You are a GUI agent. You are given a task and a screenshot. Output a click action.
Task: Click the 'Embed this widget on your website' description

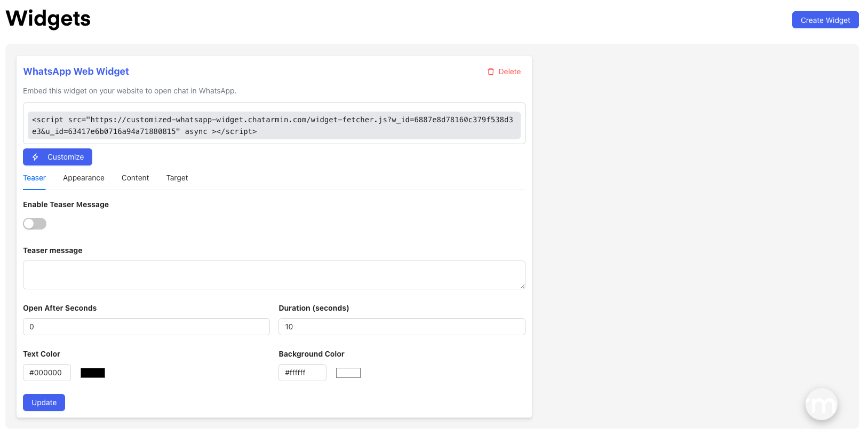tap(130, 91)
